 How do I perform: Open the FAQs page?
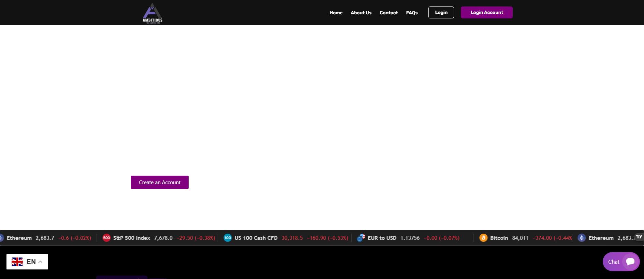pyautogui.click(x=412, y=13)
